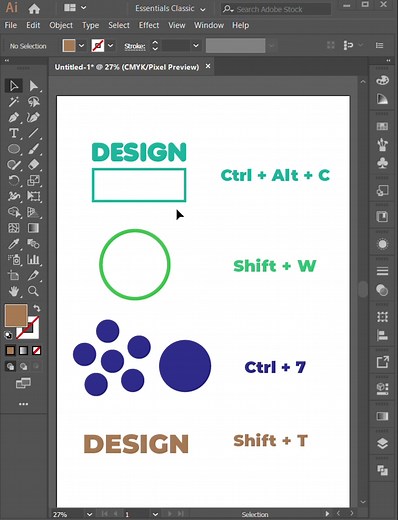This screenshot has width=398, height=520.
Task: Open control bar stroke color dropdown
Action: click(x=111, y=46)
